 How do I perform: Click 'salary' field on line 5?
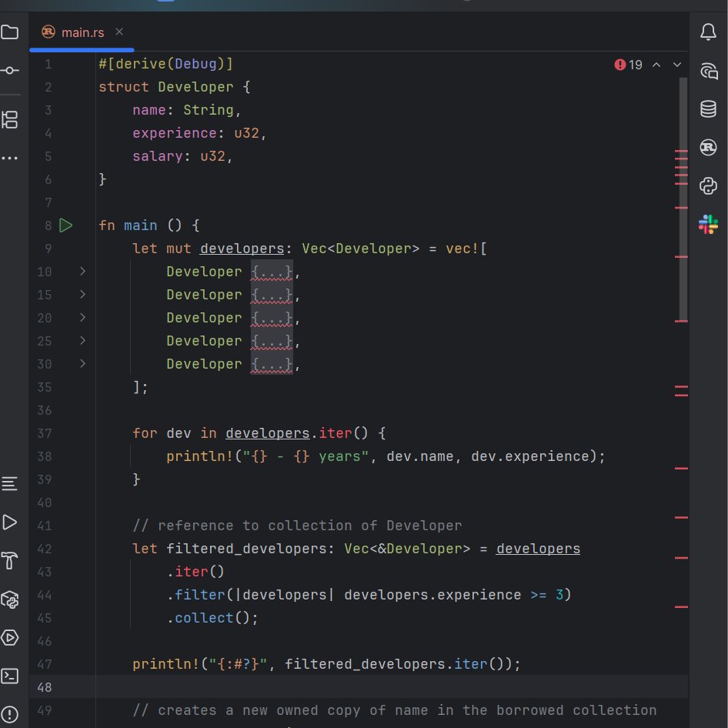pos(158,156)
